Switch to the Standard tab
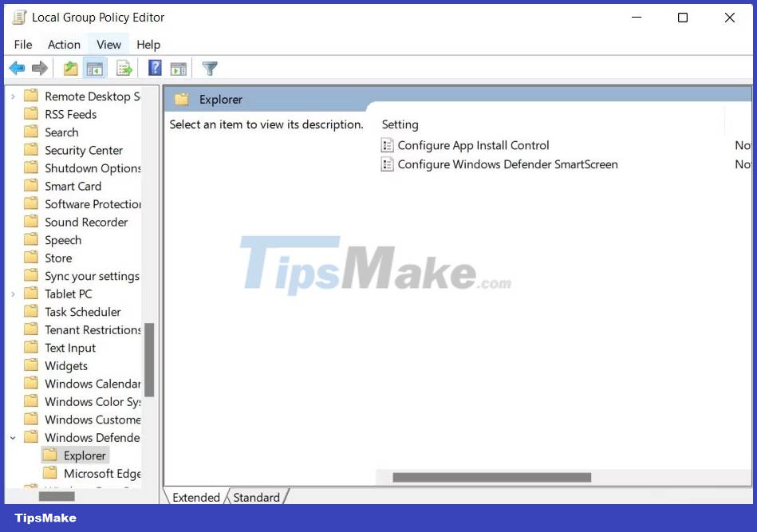The width and height of the screenshot is (757, 532). pos(255,497)
